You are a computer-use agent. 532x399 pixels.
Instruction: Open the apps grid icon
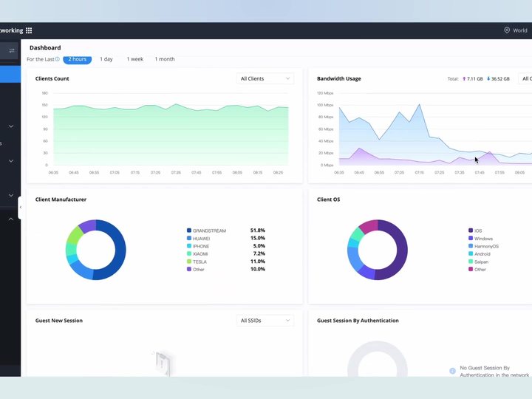click(29, 30)
